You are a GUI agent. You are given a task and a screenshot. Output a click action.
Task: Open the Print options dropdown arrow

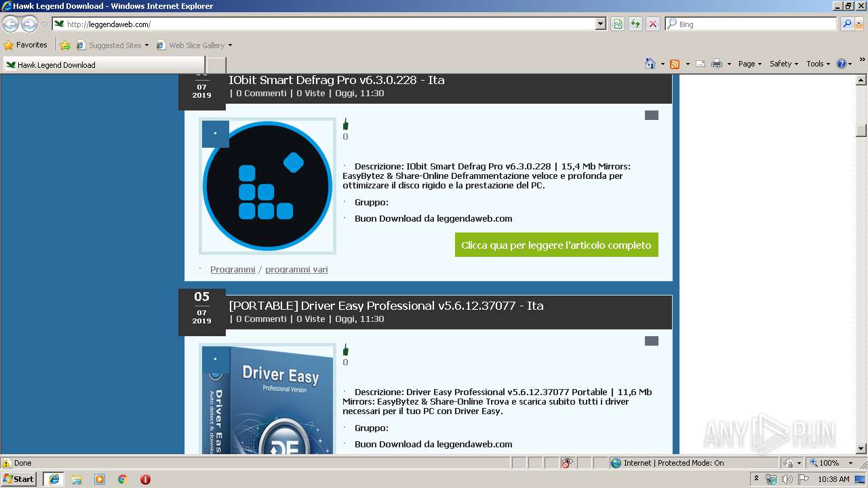tap(729, 64)
